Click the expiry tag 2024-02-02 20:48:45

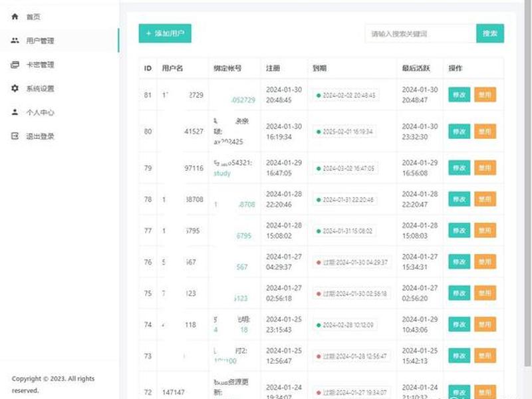pyautogui.click(x=346, y=95)
